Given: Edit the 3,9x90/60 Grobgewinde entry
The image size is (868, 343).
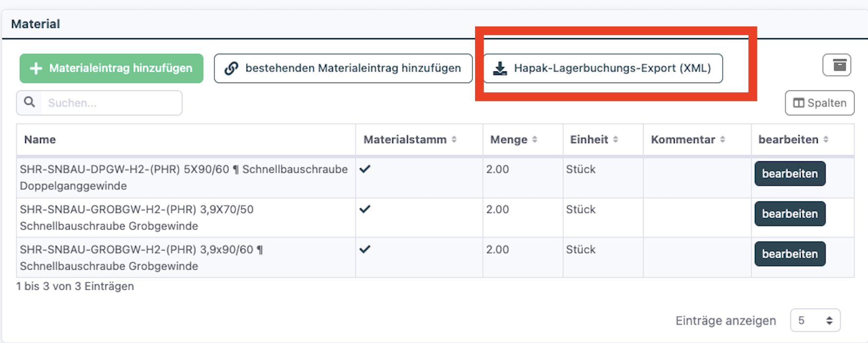Looking at the screenshot, I should pyautogui.click(x=790, y=254).
